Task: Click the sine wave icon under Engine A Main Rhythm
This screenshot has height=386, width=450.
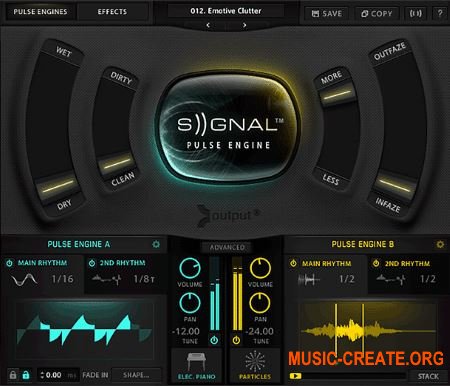Action: pos(24,279)
